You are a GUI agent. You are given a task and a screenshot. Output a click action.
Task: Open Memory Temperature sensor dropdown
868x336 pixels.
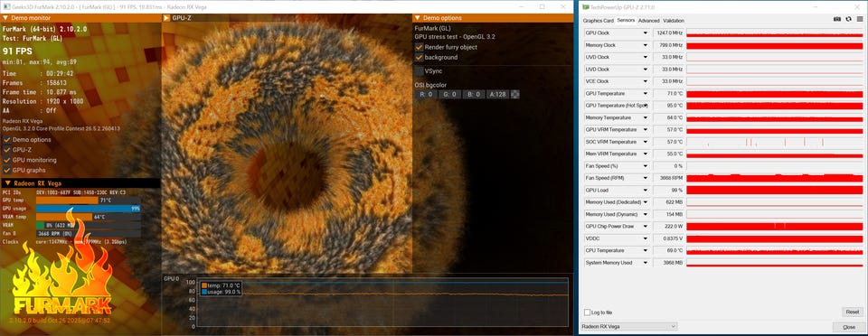click(645, 117)
